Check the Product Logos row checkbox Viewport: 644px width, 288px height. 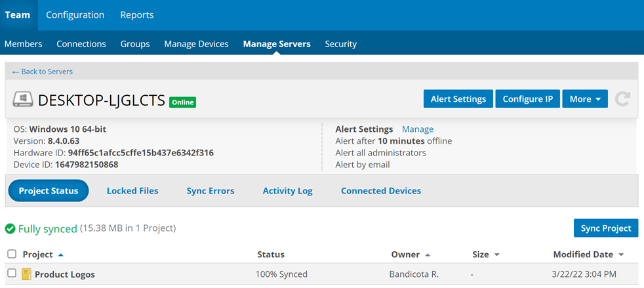pos(12,274)
